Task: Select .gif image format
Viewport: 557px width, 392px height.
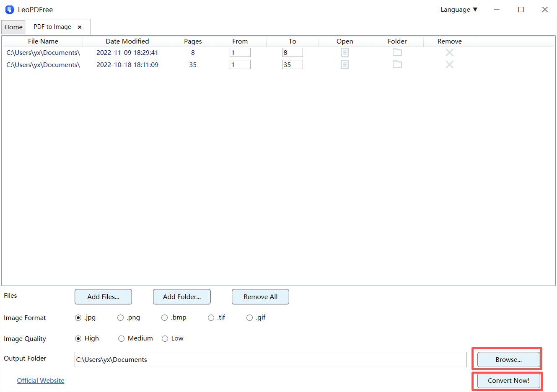Action: coord(250,318)
